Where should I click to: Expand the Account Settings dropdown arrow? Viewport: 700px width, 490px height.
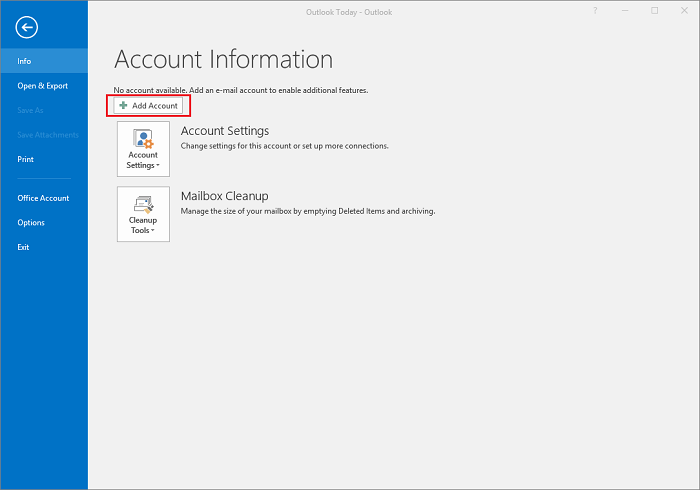158,166
